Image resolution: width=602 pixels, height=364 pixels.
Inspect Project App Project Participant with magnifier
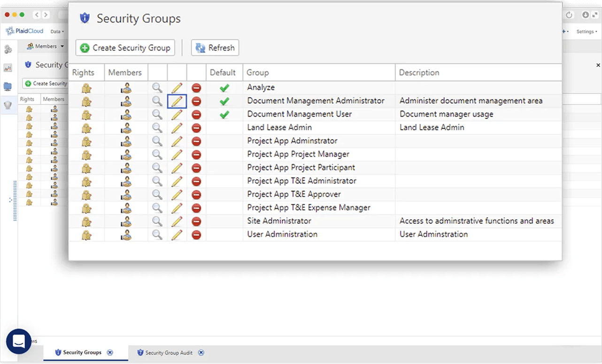157,167
